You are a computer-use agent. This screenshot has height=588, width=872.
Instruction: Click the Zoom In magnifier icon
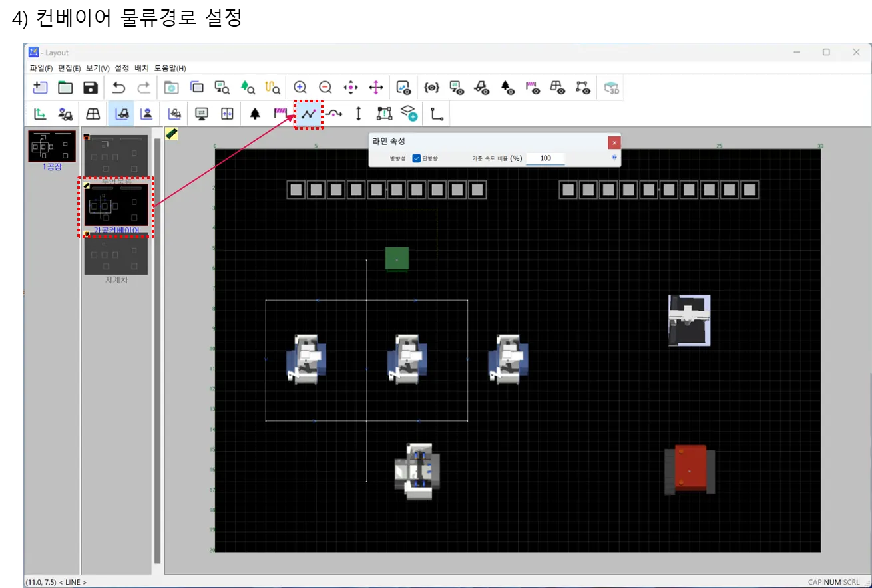tap(300, 88)
